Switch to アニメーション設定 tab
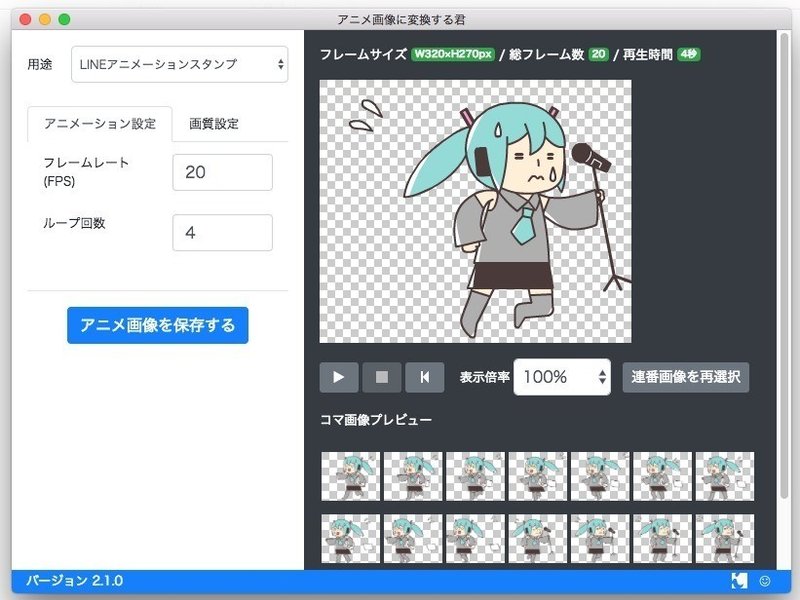The width and height of the screenshot is (800, 600). point(99,123)
